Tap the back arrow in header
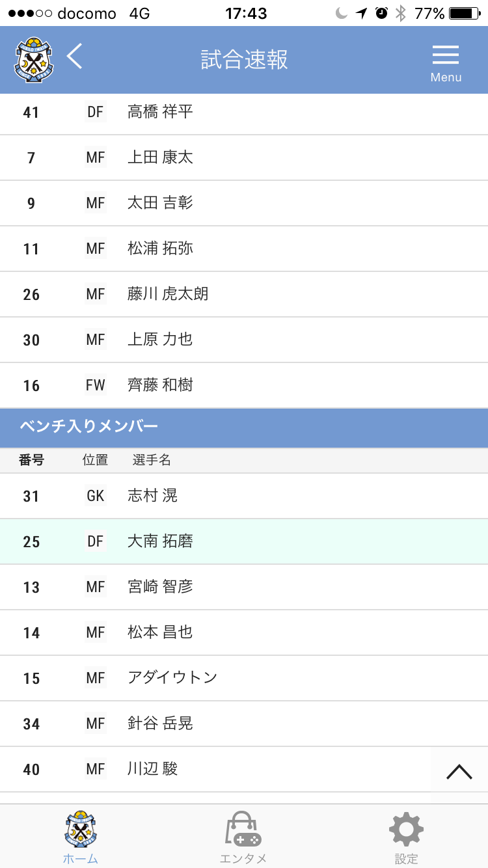The width and height of the screenshot is (488, 868). pyautogui.click(x=75, y=56)
